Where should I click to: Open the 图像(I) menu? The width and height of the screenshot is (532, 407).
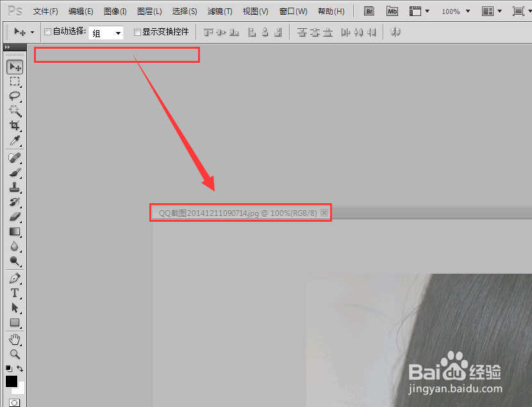pos(115,12)
